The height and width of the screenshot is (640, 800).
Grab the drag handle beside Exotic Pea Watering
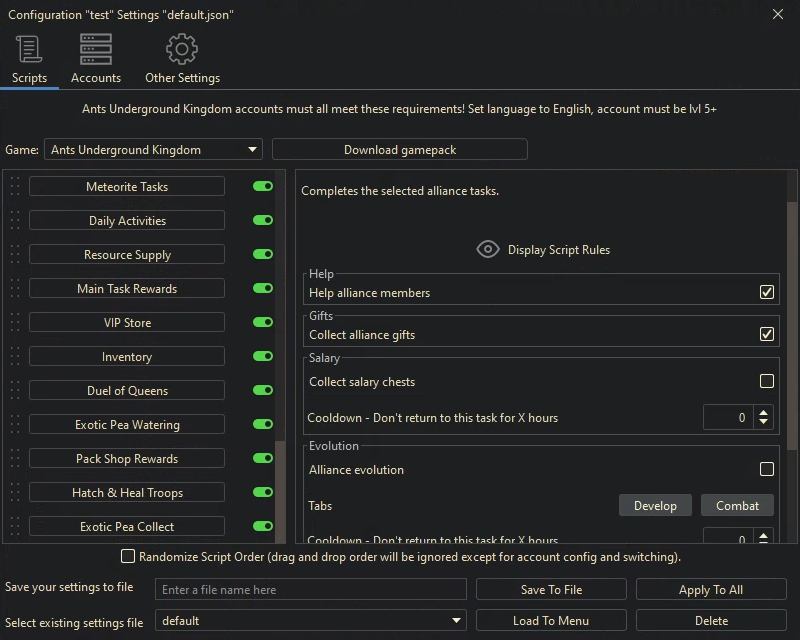pos(15,424)
